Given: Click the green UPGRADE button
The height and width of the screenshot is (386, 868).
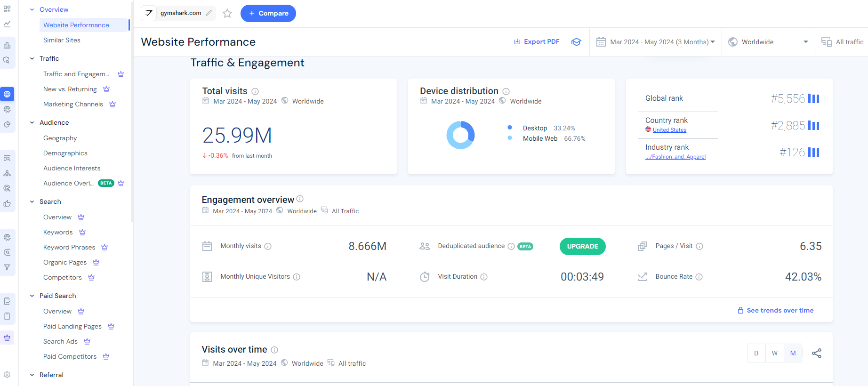Looking at the screenshot, I should click(583, 246).
